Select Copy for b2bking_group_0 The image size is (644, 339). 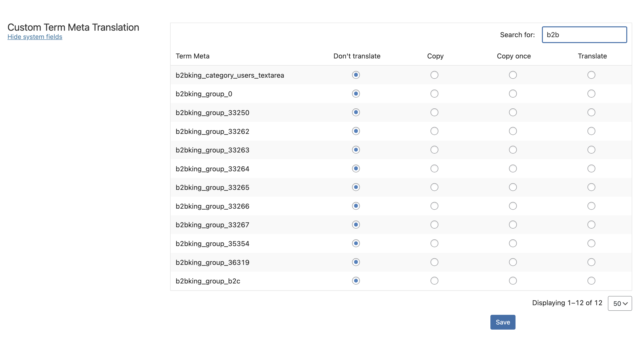click(x=435, y=94)
